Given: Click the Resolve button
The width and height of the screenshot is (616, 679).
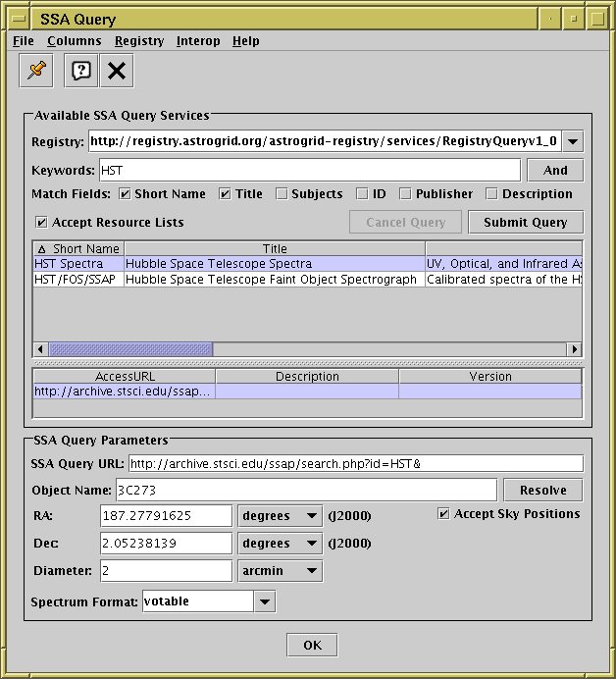Looking at the screenshot, I should pyautogui.click(x=543, y=491).
